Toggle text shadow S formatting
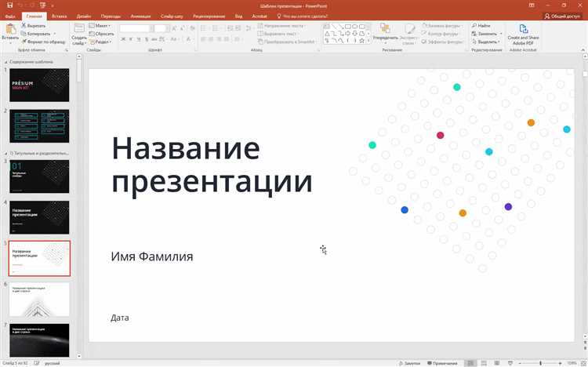 coord(147,39)
